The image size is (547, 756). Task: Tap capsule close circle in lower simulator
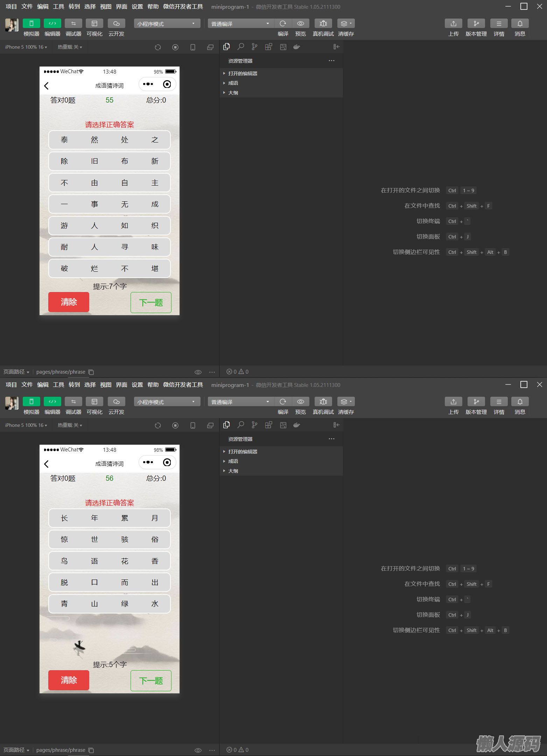[167, 462]
